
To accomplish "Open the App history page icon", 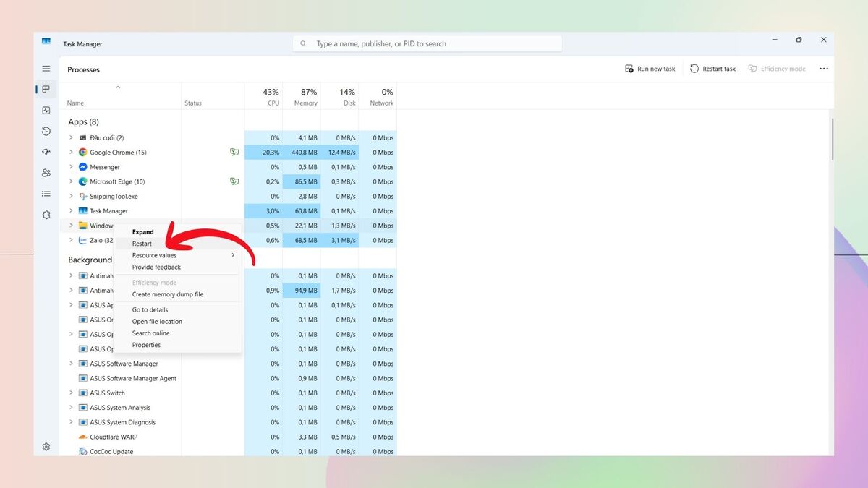I will click(x=46, y=132).
